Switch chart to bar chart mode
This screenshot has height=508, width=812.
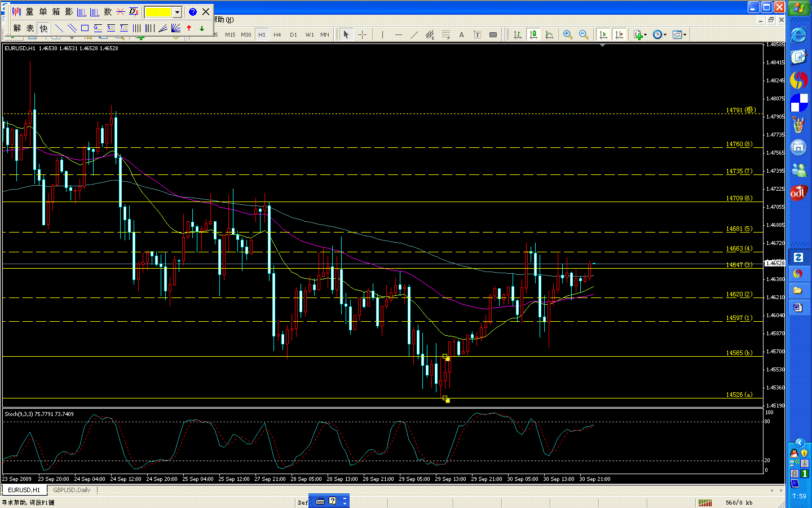(x=517, y=35)
